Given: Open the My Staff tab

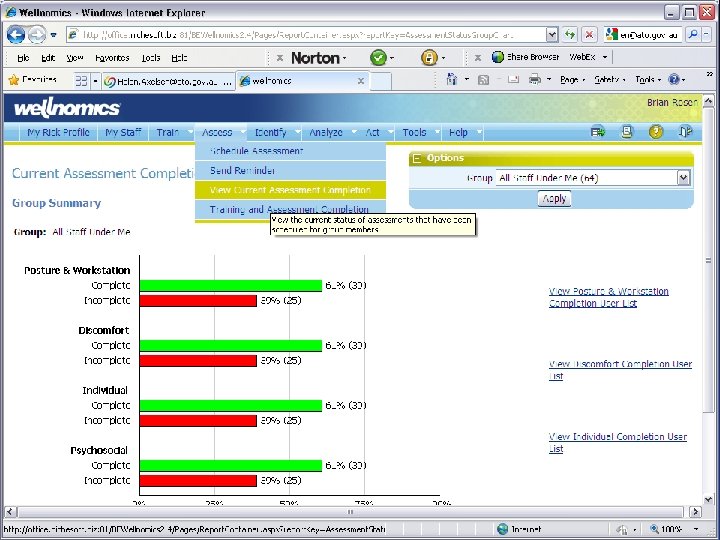Looking at the screenshot, I should (123, 132).
